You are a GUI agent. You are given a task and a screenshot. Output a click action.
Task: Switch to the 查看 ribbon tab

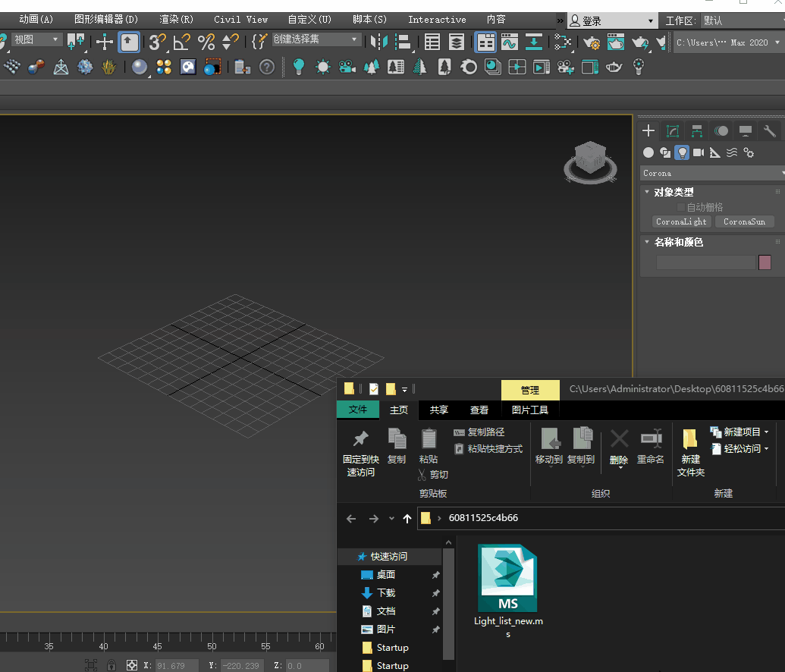[x=479, y=410]
